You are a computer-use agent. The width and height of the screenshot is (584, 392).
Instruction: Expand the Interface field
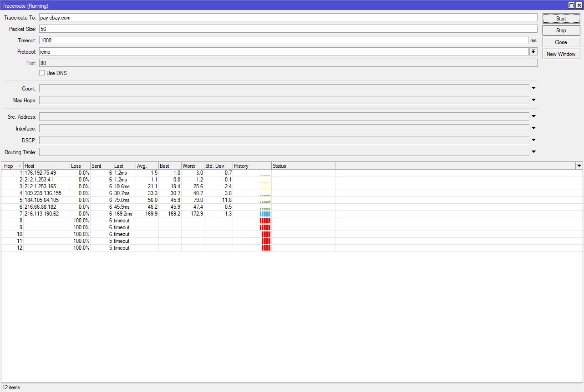[x=534, y=128]
